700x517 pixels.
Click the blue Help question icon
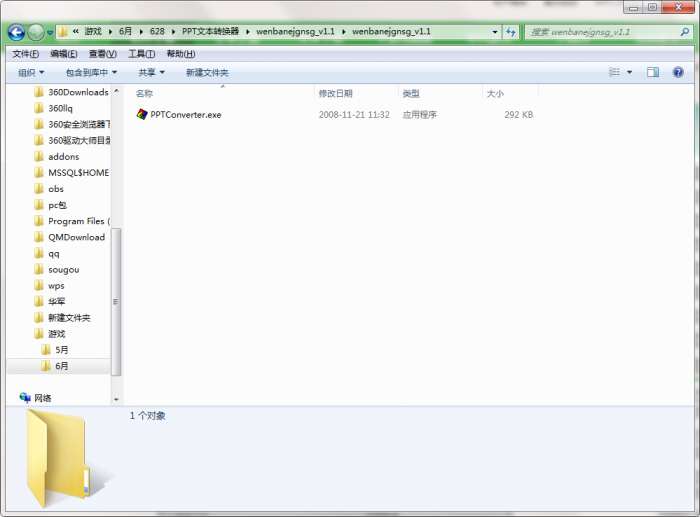pos(678,72)
